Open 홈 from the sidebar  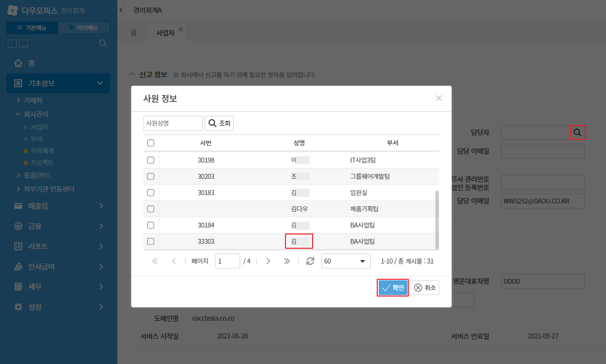[31, 63]
